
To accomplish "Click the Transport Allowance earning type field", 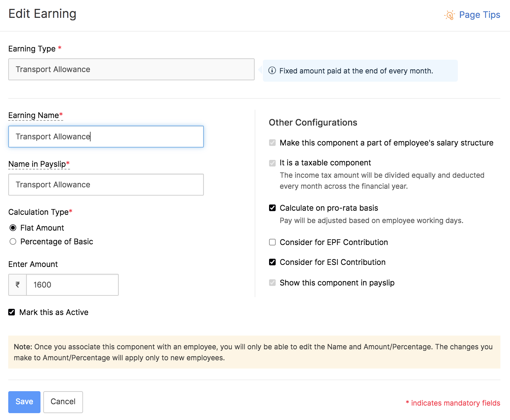I will pos(131,69).
